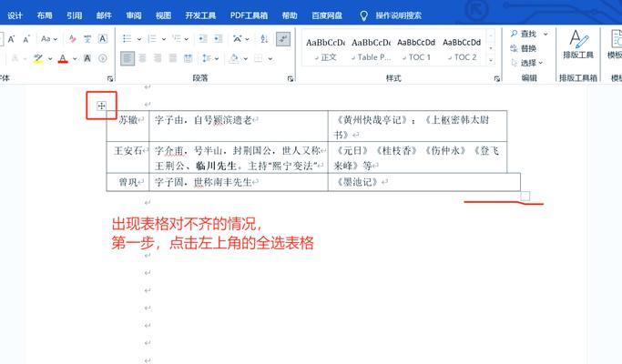This screenshot has width=622, height=364.
Task: Apply the Table P... style
Action: [x=371, y=49]
